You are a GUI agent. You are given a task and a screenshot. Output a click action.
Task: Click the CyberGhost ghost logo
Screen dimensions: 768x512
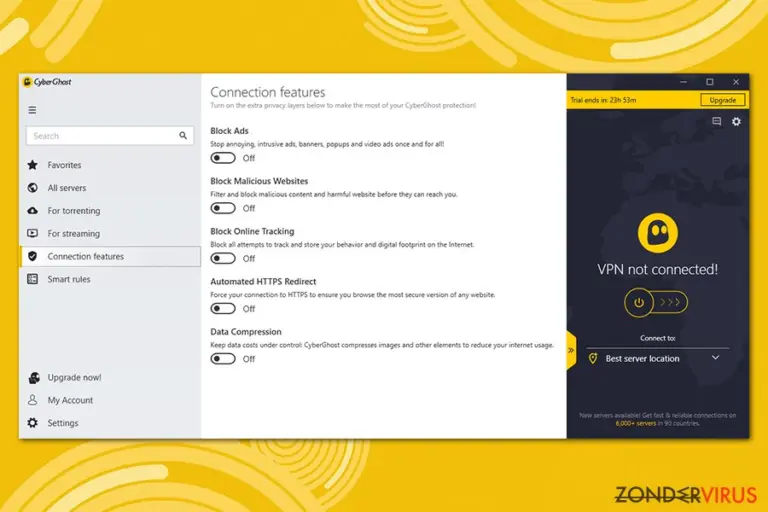click(657, 233)
